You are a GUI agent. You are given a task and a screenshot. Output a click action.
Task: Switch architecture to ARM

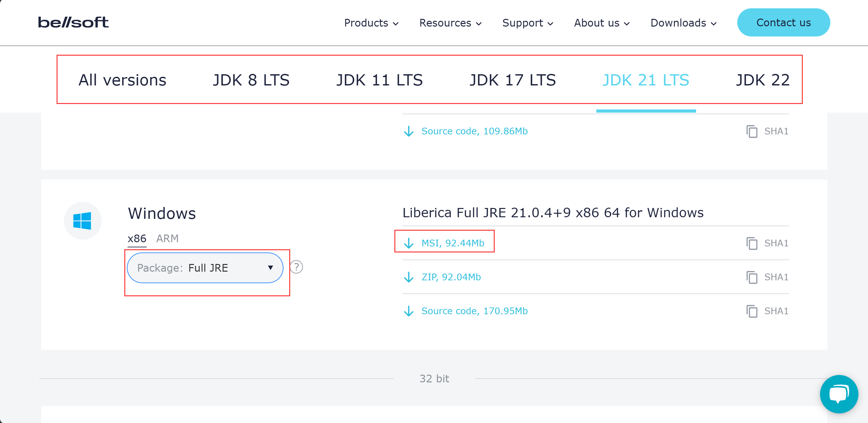pyautogui.click(x=167, y=238)
